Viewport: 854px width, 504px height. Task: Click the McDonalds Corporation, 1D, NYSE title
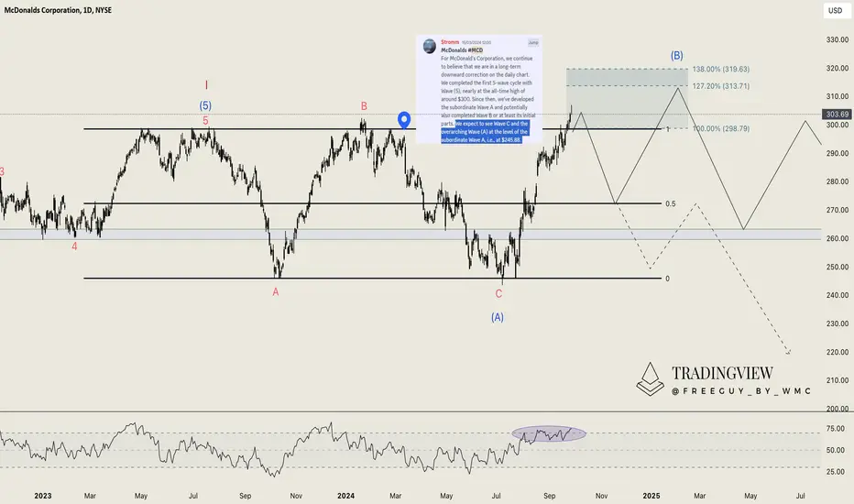click(x=58, y=10)
